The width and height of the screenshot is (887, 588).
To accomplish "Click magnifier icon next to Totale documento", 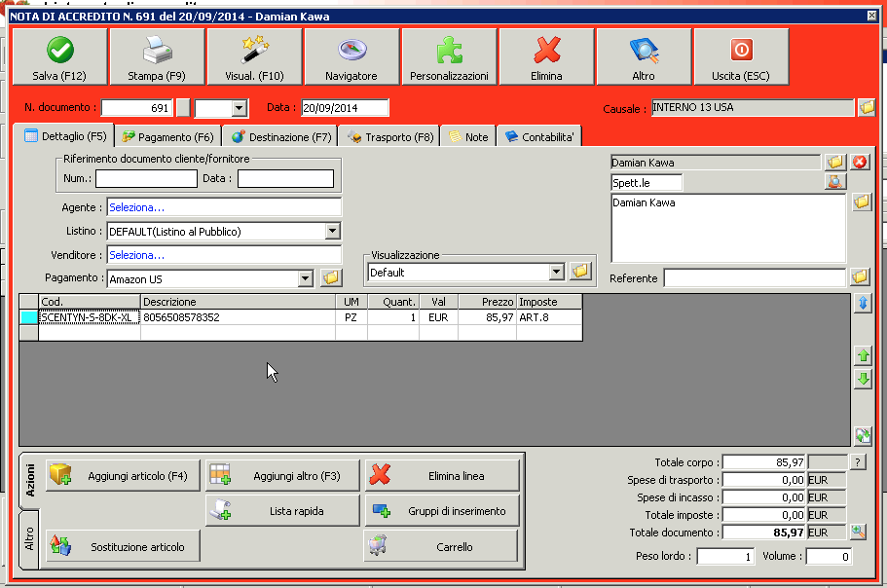I will [x=858, y=533].
